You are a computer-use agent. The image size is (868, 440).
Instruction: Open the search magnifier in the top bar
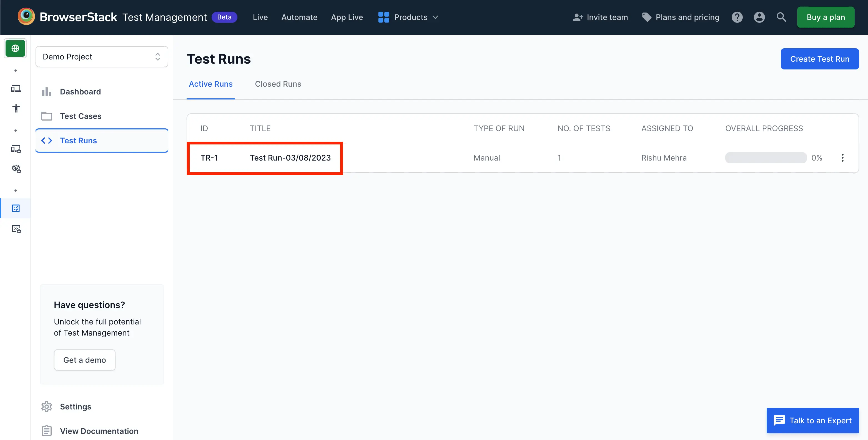coord(781,17)
